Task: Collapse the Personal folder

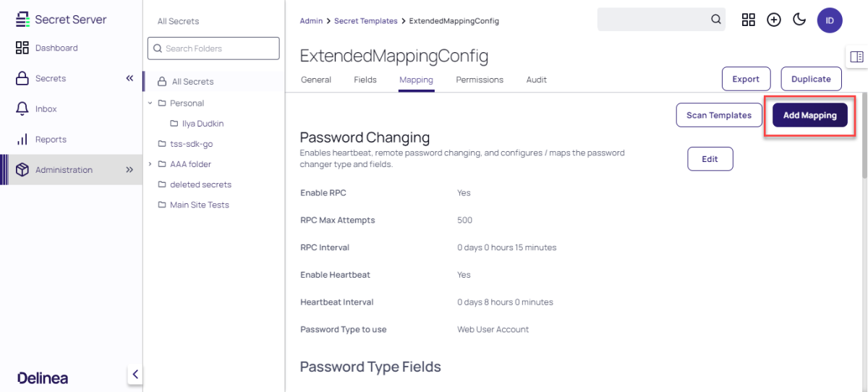Action: click(x=150, y=103)
